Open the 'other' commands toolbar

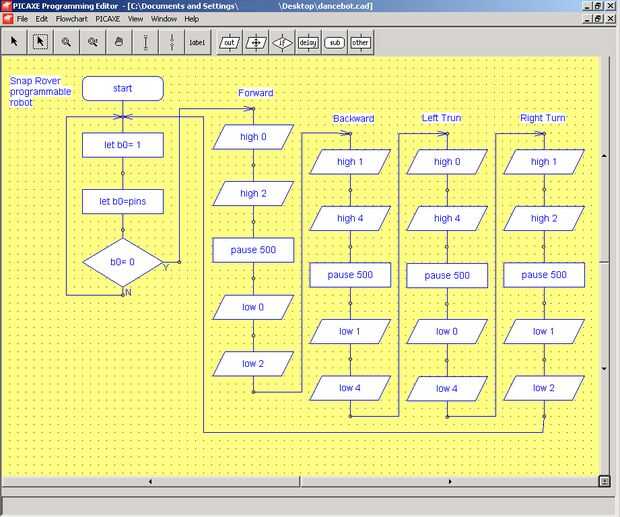(x=361, y=42)
